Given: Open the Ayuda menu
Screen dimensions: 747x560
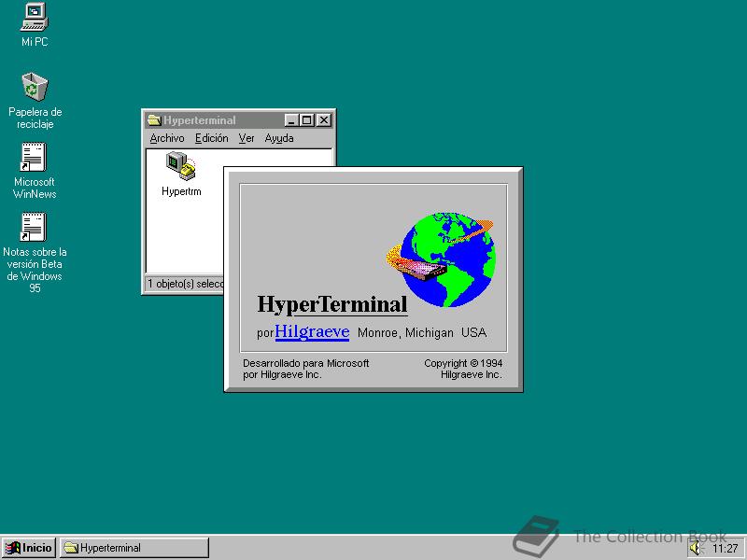Looking at the screenshot, I should point(279,138).
